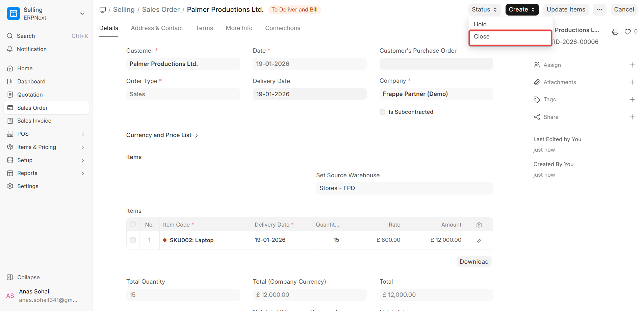This screenshot has width=644, height=311.
Task: Open the Status dropdown
Action: 484,9
